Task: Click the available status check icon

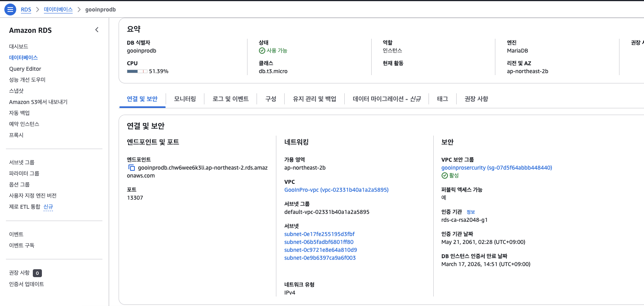Action: pyautogui.click(x=262, y=51)
